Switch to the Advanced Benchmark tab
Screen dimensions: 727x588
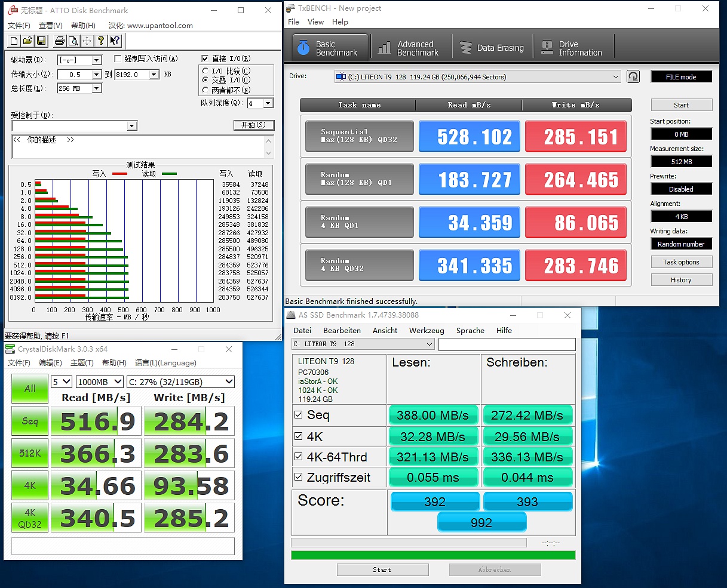[409, 48]
